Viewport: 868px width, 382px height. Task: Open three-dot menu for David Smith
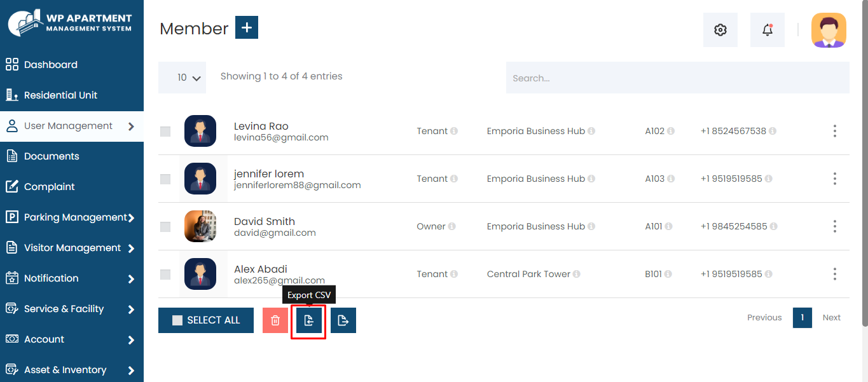[834, 226]
